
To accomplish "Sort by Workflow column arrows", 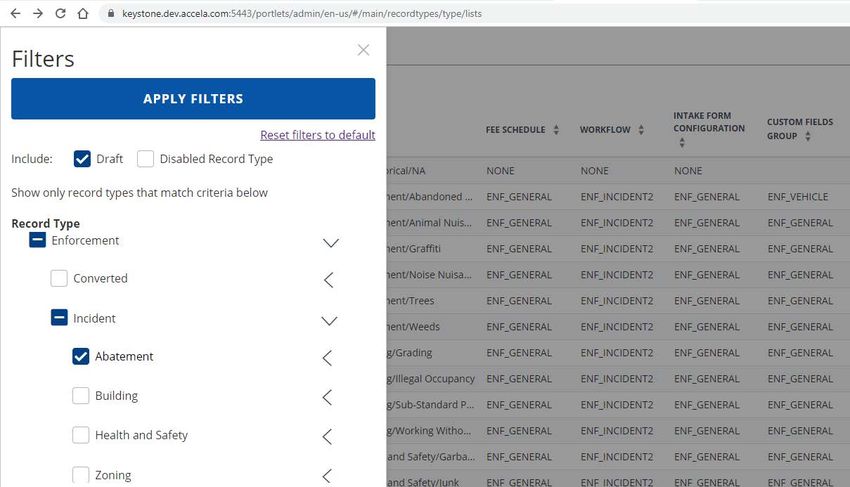I will pyautogui.click(x=641, y=130).
